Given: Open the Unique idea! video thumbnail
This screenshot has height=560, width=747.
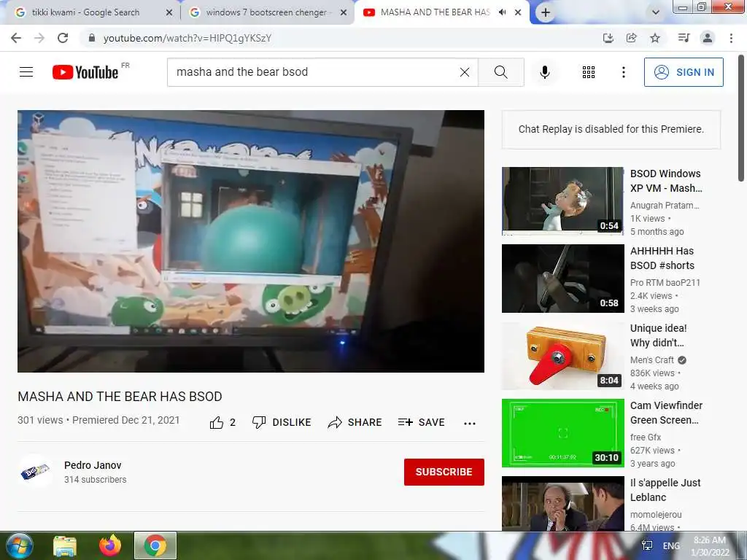Looking at the screenshot, I should [x=562, y=356].
